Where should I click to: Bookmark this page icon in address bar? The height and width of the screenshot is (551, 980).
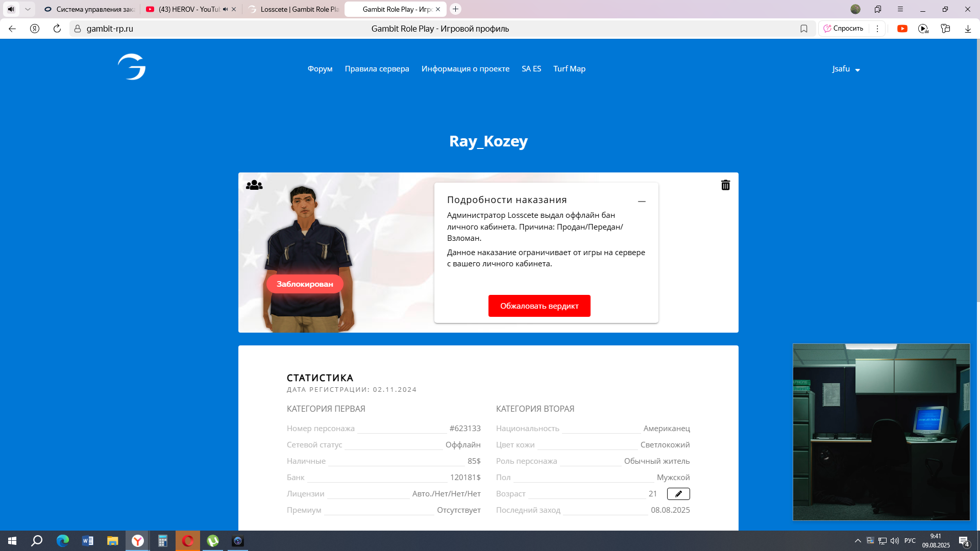tap(804, 29)
